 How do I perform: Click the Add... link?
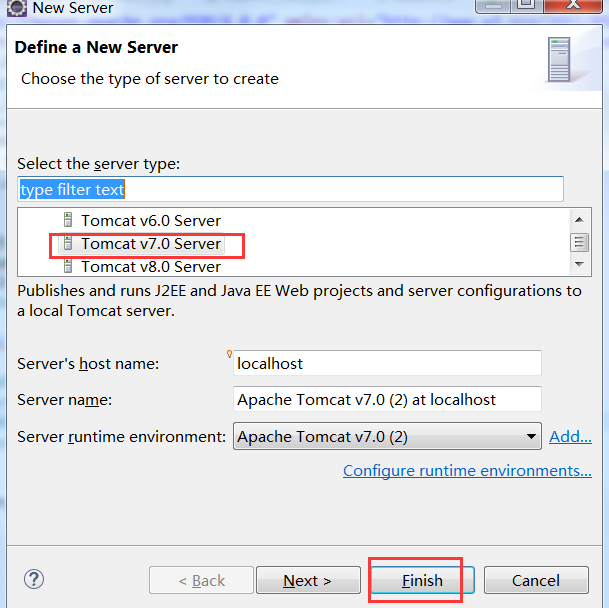click(570, 437)
